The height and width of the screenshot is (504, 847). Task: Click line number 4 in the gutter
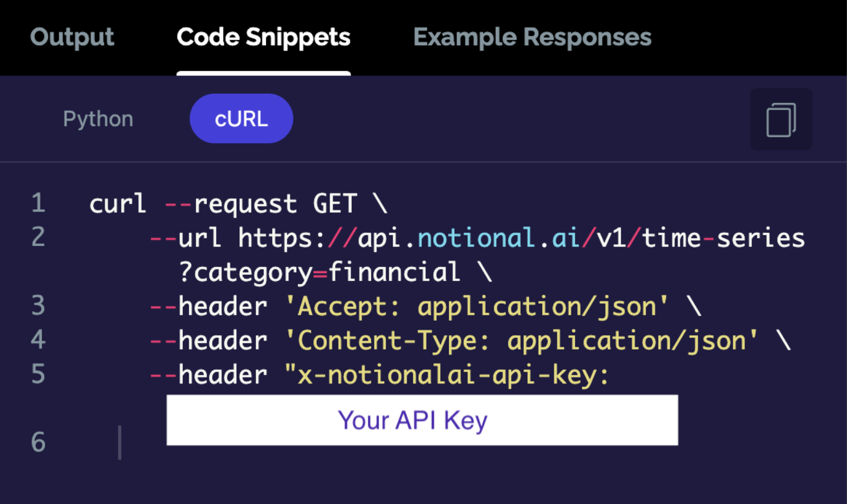tap(39, 341)
